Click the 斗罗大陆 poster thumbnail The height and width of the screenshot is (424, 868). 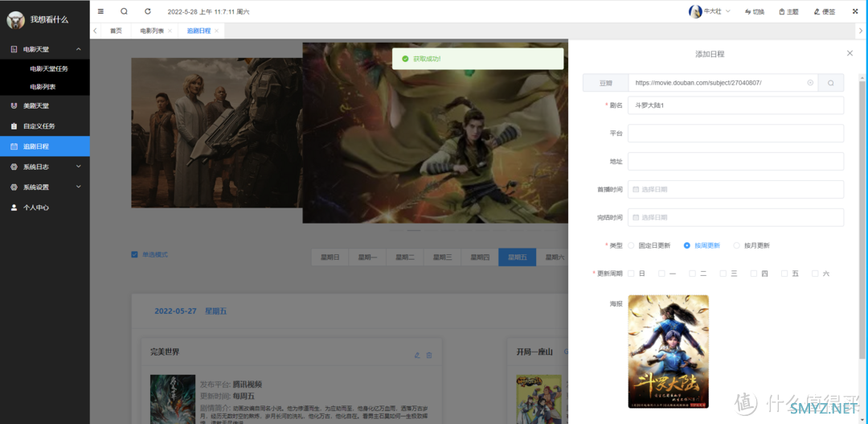(668, 352)
